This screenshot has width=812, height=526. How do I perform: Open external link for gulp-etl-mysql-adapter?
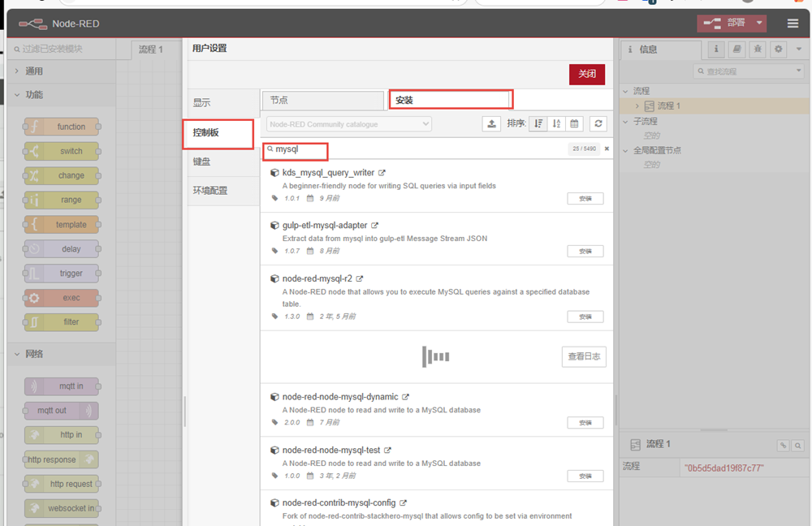point(374,226)
